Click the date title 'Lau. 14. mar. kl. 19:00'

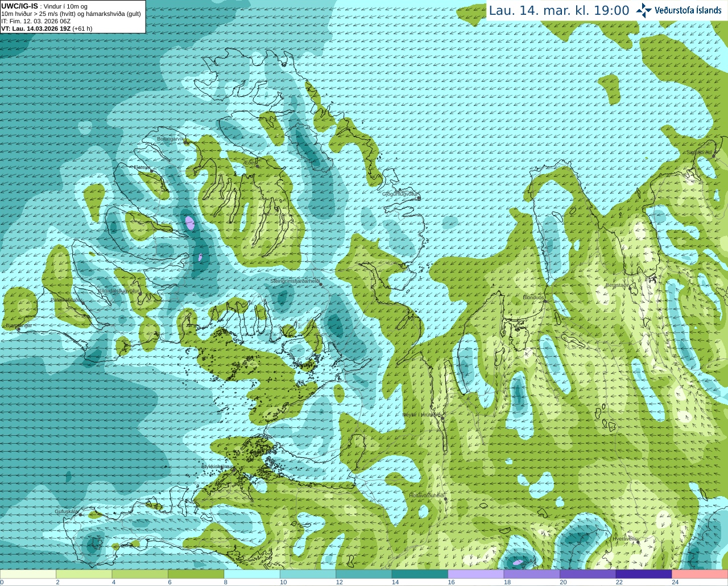tap(559, 10)
